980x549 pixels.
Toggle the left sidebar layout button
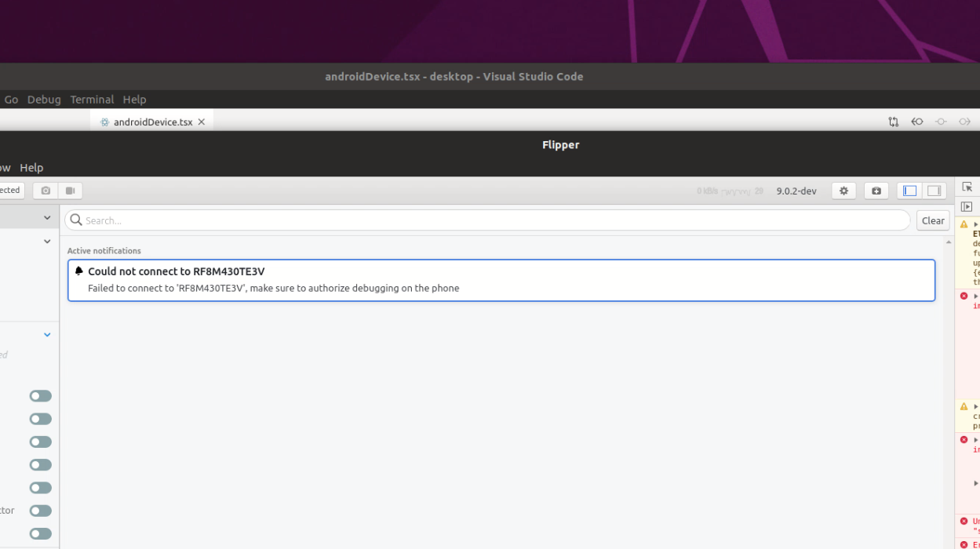click(x=909, y=191)
